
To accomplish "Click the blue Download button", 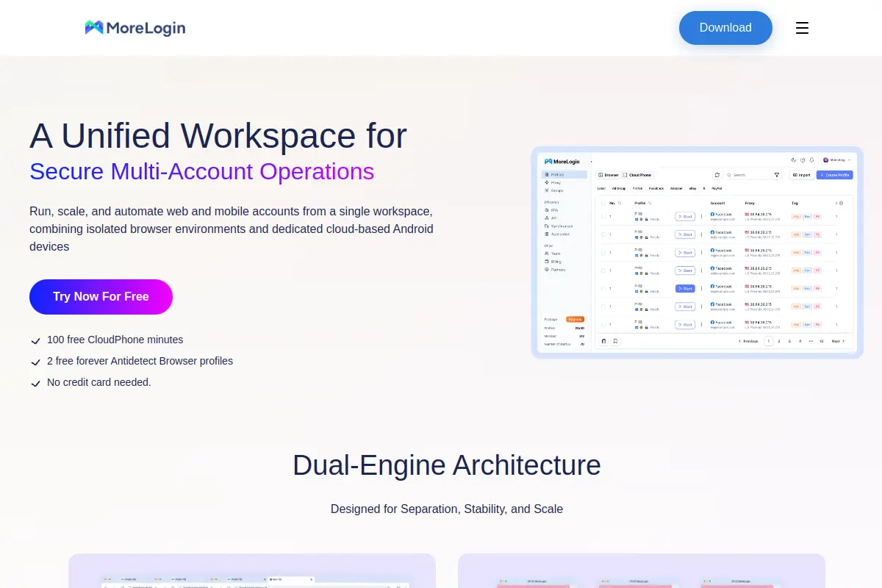I will [725, 28].
